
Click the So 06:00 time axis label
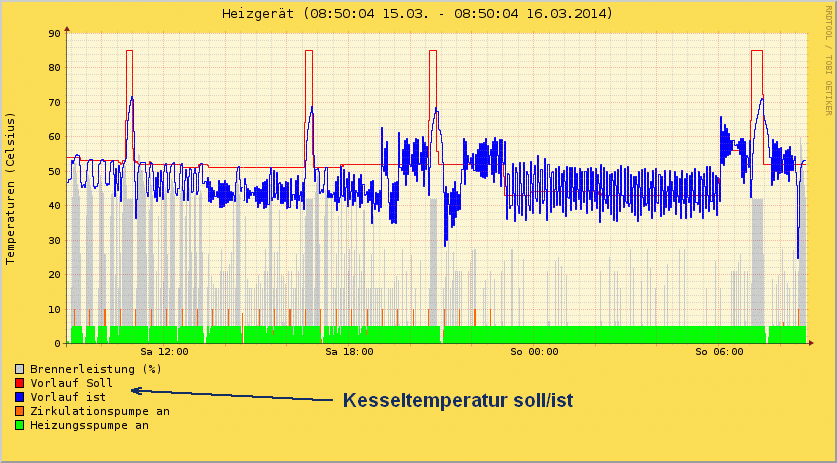click(720, 352)
